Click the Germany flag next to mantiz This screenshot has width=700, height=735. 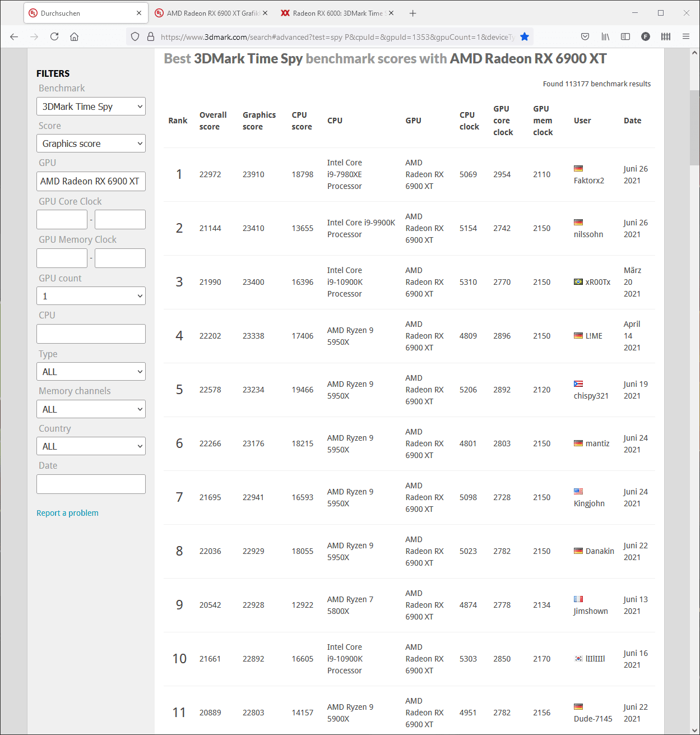click(x=578, y=443)
